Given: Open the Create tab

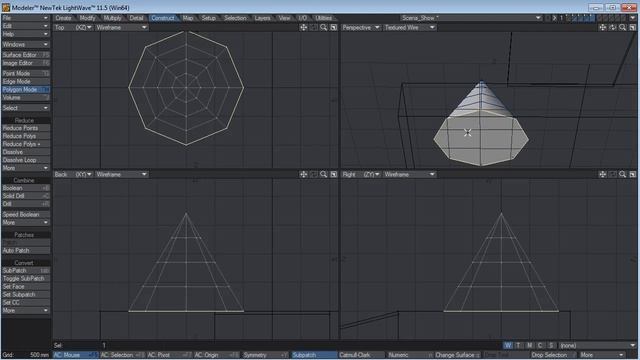Looking at the screenshot, I should (x=63, y=18).
